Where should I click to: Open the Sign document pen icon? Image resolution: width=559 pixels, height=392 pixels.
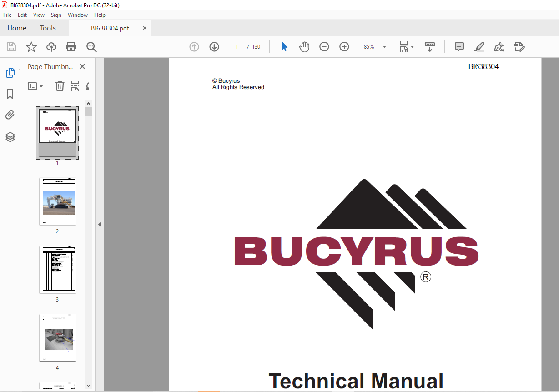pos(499,47)
